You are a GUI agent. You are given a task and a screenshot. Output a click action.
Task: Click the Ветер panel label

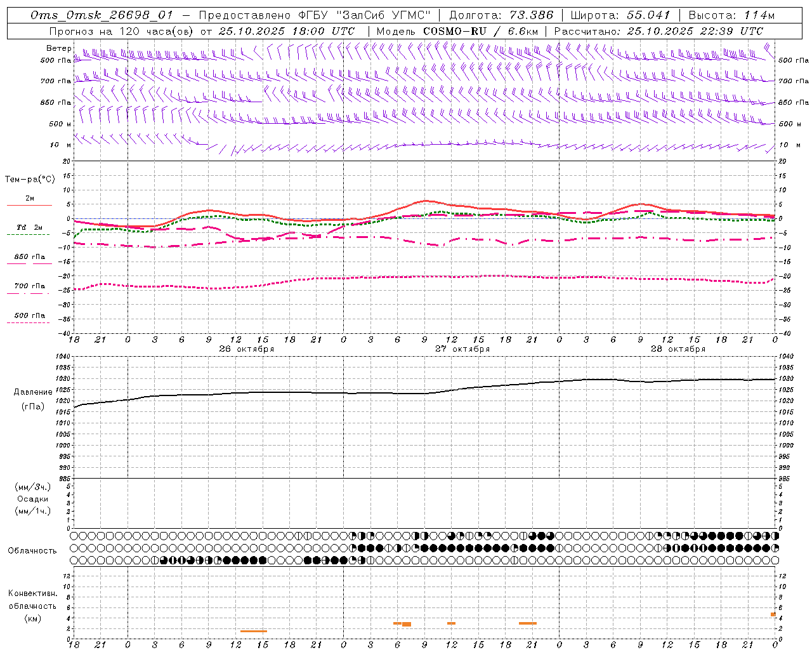[x=59, y=48]
